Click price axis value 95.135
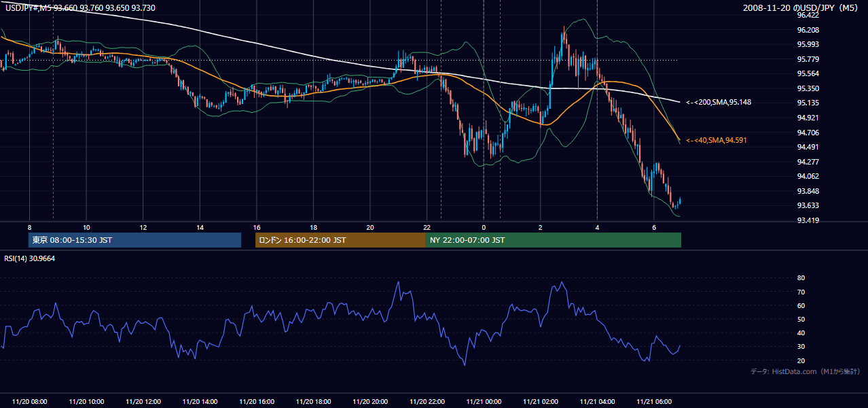 [808, 103]
